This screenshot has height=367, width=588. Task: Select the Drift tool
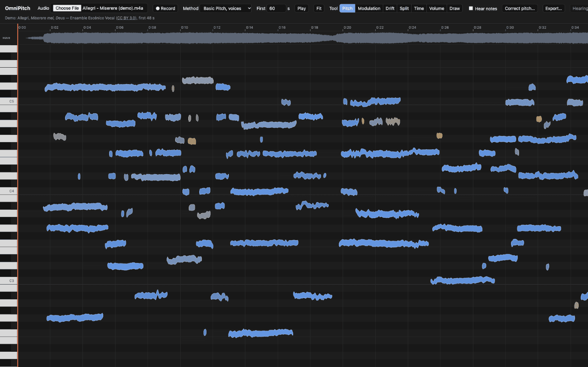(x=390, y=8)
